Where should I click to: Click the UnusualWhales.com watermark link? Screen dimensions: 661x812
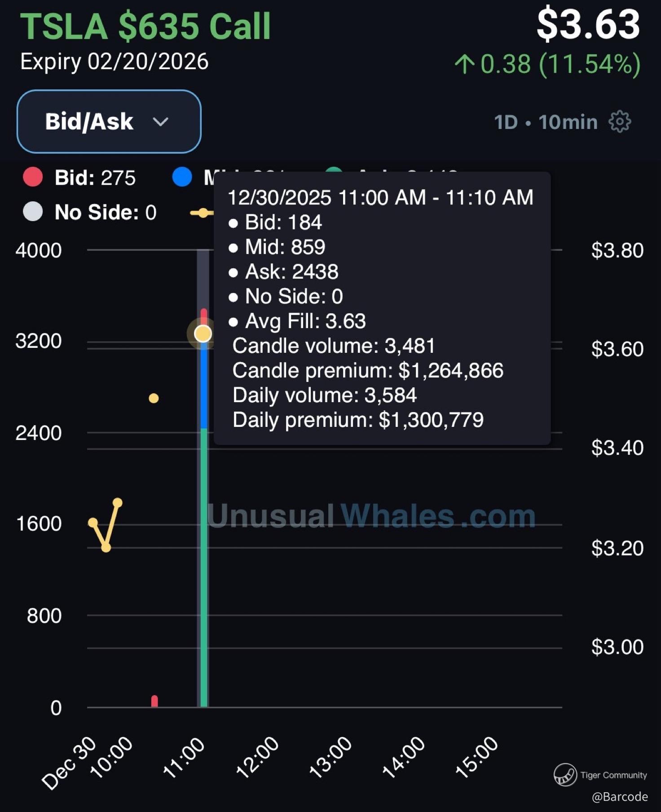(371, 516)
